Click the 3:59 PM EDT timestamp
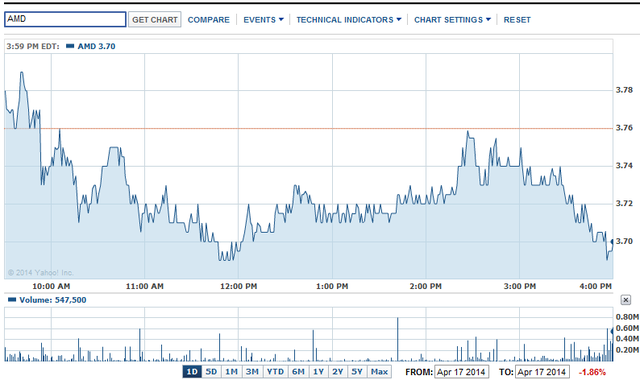 point(33,46)
